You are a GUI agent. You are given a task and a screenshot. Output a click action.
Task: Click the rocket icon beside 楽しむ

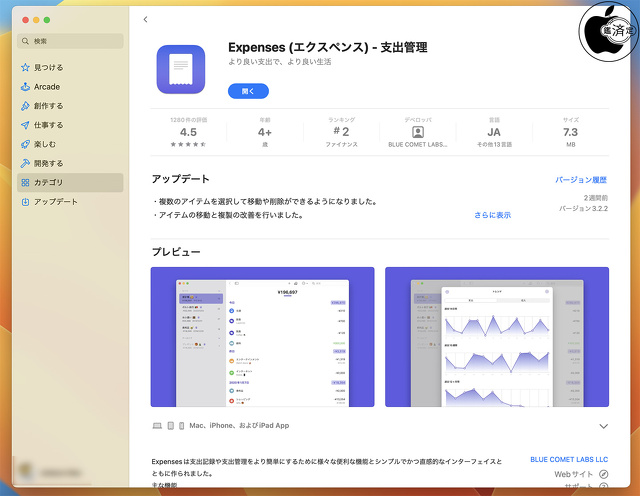(x=25, y=144)
